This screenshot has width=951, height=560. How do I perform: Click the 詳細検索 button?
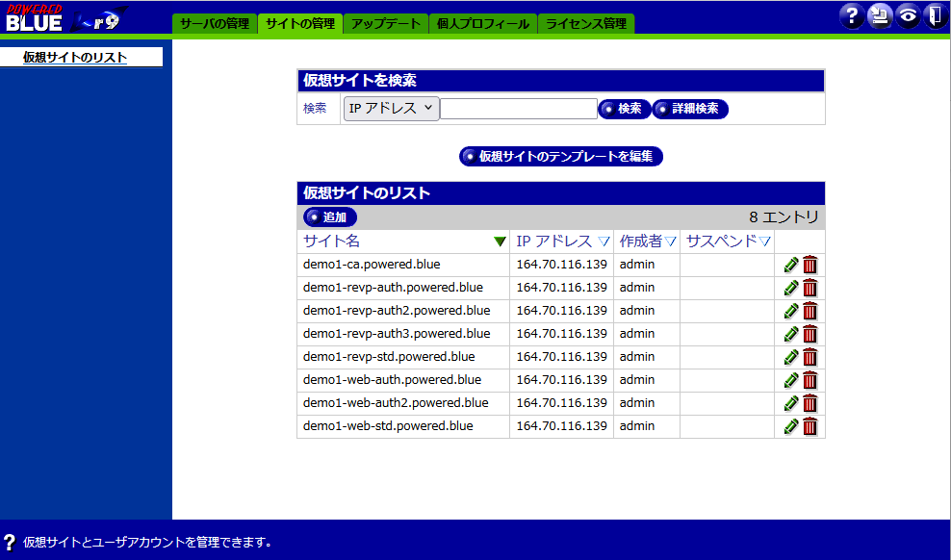point(689,109)
